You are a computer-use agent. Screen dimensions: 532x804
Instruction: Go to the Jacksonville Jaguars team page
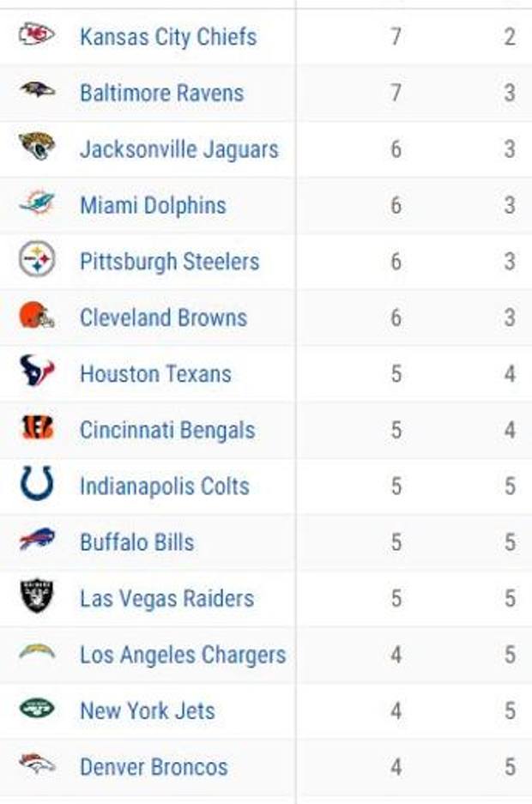[x=178, y=149]
